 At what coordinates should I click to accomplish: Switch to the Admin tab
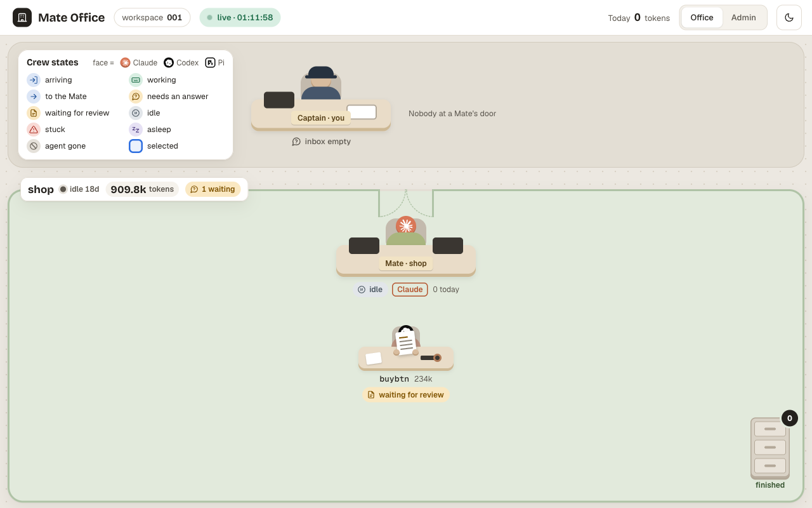[x=743, y=17]
